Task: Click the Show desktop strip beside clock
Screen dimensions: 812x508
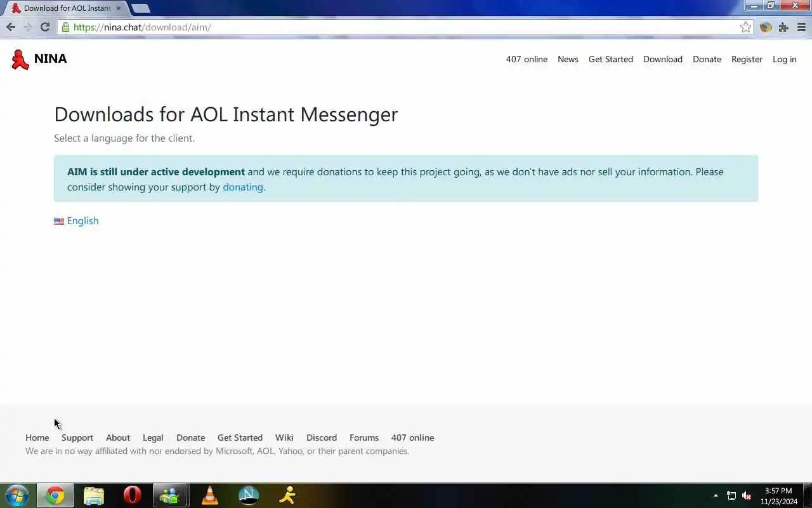Action: (x=808, y=495)
